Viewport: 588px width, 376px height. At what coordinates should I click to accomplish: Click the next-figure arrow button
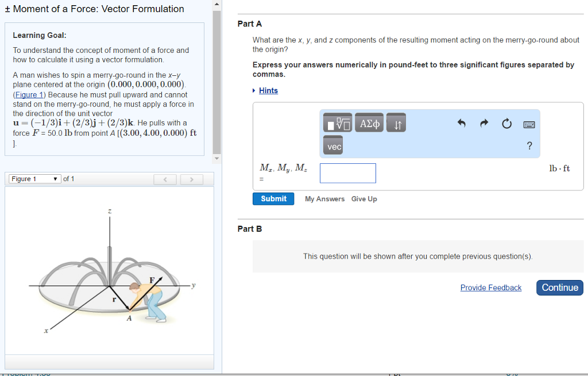(x=191, y=179)
